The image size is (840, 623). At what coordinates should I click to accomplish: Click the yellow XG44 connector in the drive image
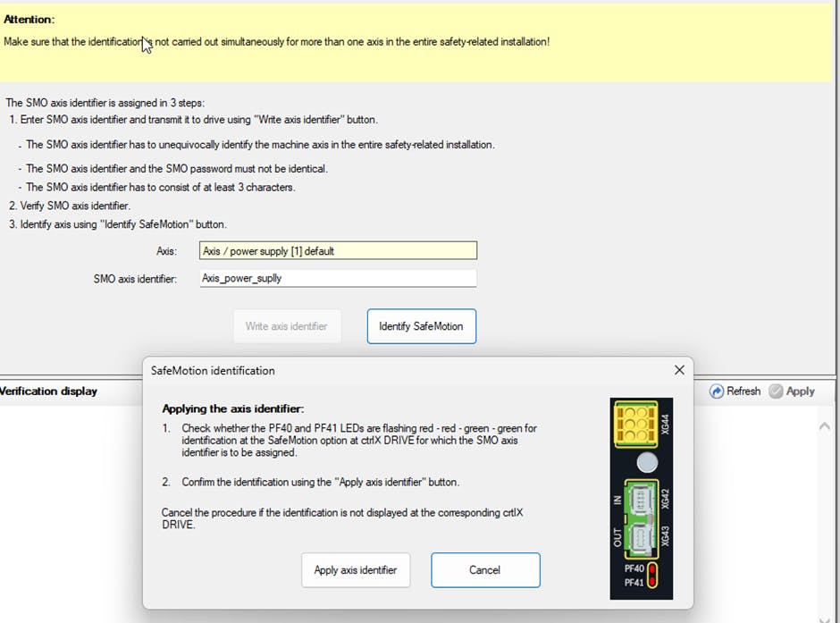634,424
